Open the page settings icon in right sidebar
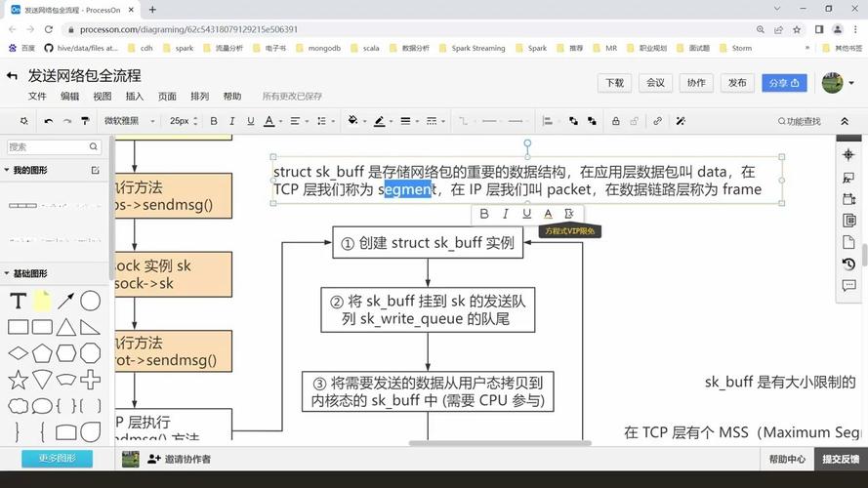Viewport: 868px width, 488px height. pos(848,242)
